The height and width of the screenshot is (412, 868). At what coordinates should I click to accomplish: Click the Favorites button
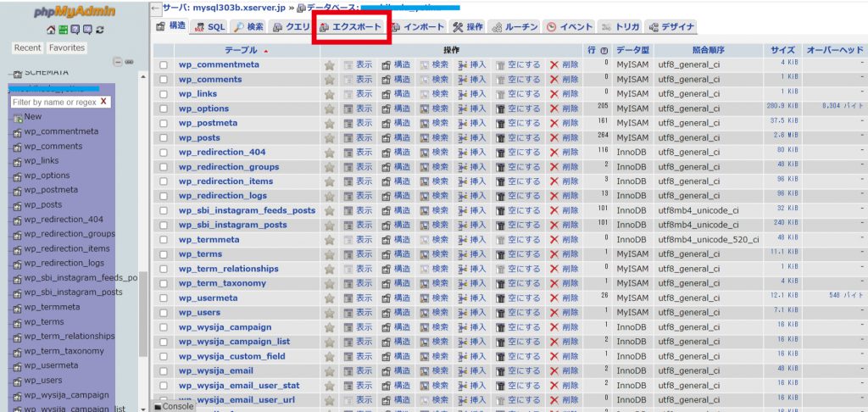pyautogui.click(x=67, y=48)
